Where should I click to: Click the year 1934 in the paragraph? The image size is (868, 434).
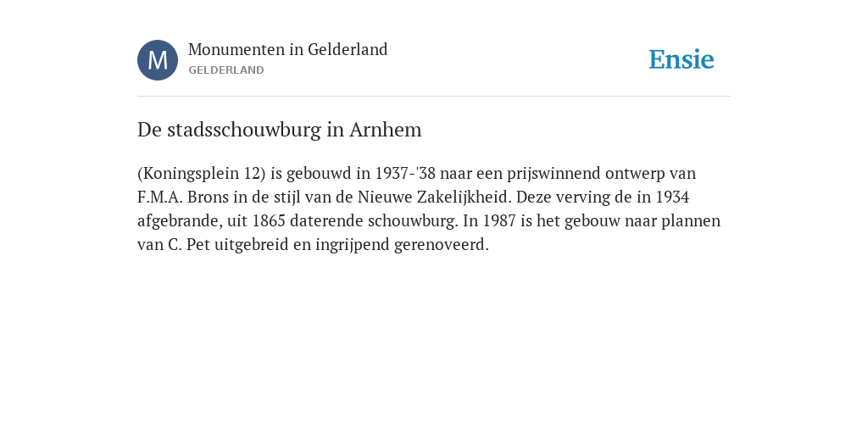pos(672,197)
